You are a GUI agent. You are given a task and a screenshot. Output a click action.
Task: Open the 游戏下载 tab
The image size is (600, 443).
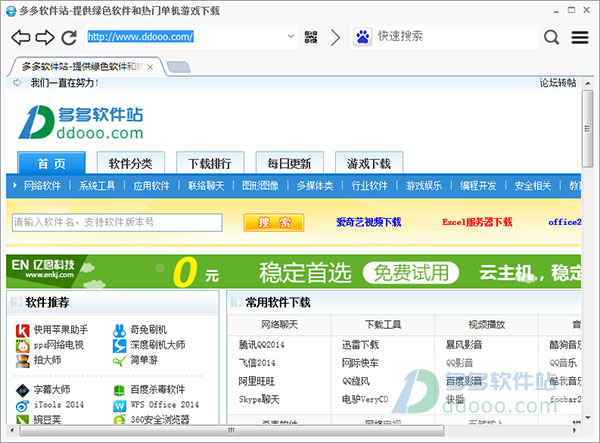(369, 163)
